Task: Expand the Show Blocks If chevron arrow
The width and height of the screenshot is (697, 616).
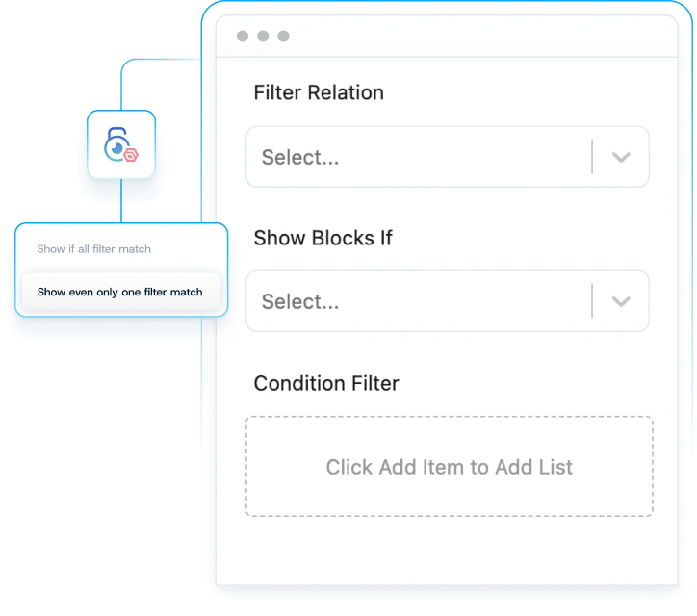Action: tap(621, 301)
